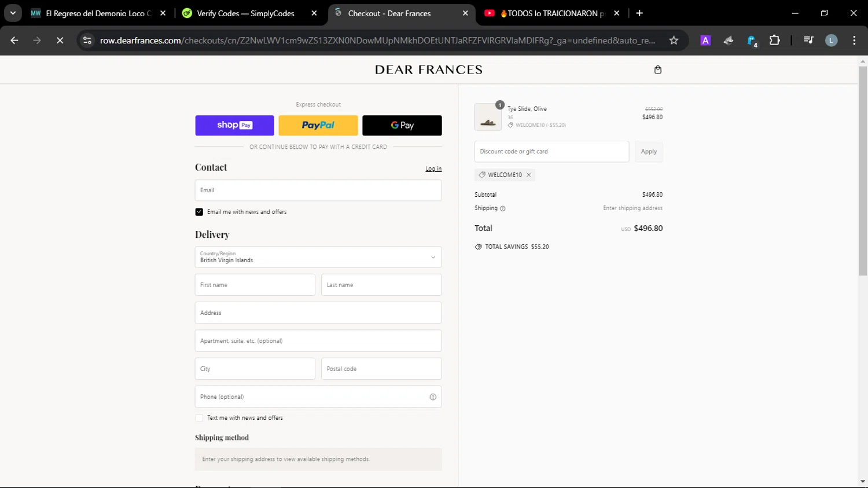Viewport: 868px width, 488px height.
Task: Pay with Shop Pay button
Action: 234,125
